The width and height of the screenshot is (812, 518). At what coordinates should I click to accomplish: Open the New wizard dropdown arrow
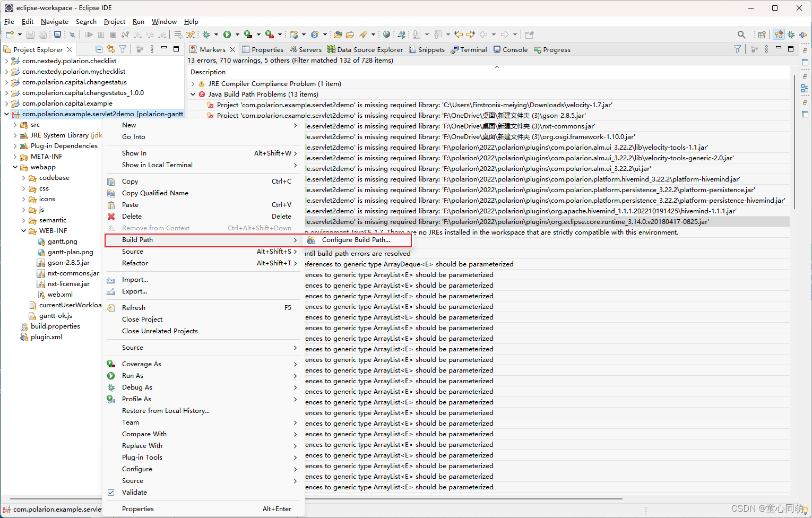point(20,34)
